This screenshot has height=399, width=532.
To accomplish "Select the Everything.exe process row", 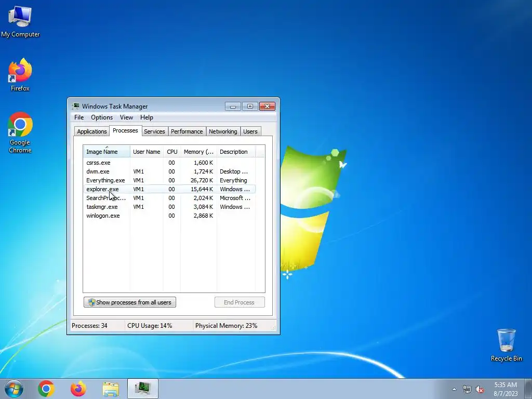I will (169, 180).
